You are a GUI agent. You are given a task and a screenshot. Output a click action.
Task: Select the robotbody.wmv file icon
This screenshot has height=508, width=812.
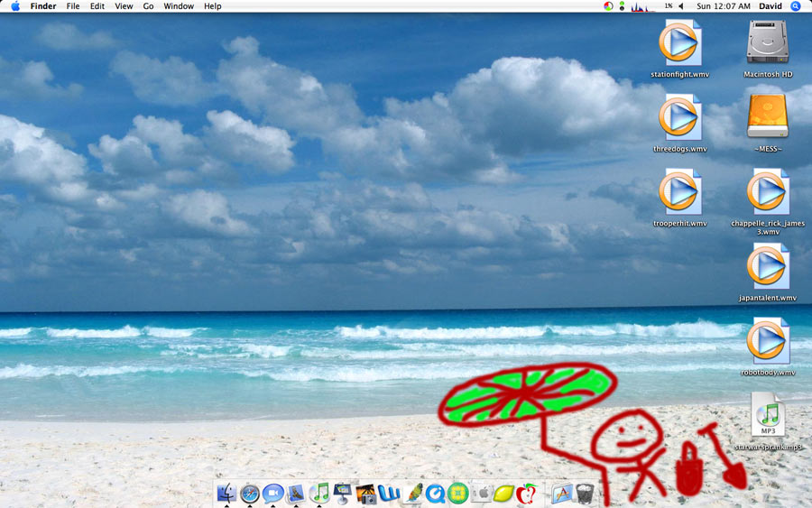[x=768, y=341]
